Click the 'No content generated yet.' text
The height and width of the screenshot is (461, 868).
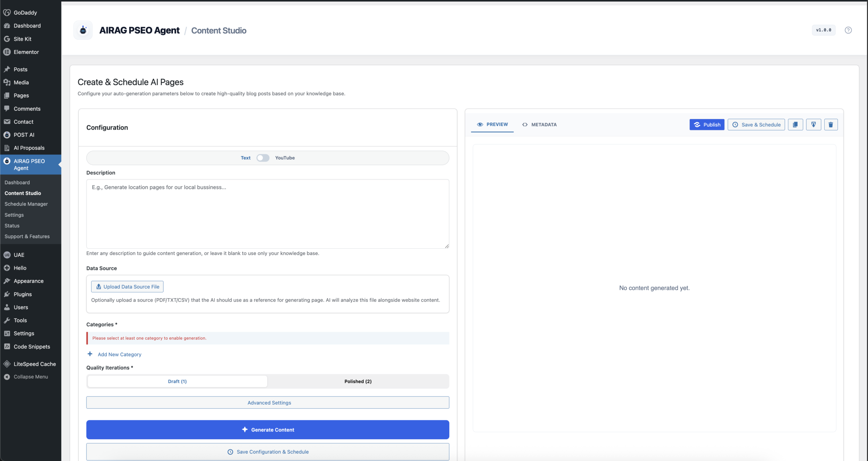(x=654, y=288)
